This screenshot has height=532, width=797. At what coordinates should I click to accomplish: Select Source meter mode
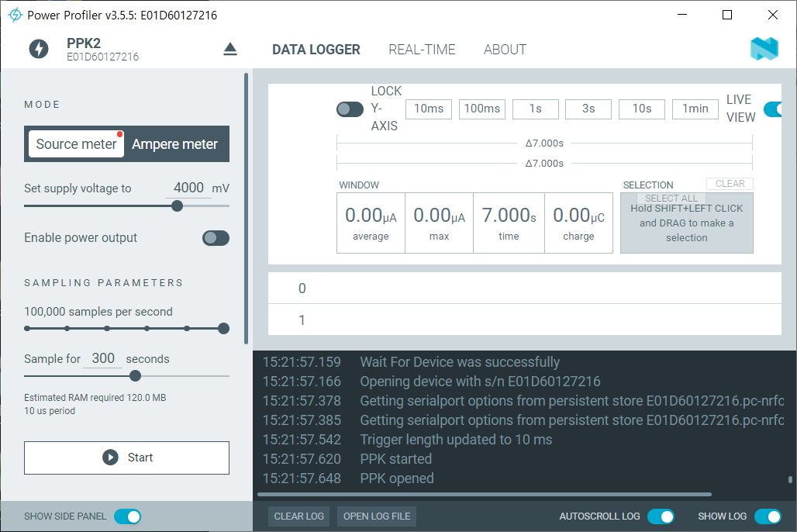(76, 144)
